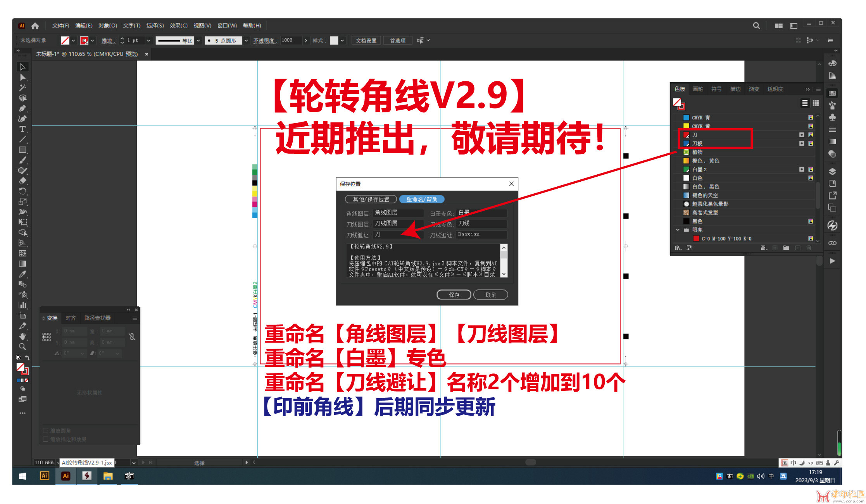The height and width of the screenshot is (504, 866).
Task: Select the Scale tool
Action: coord(22,201)
